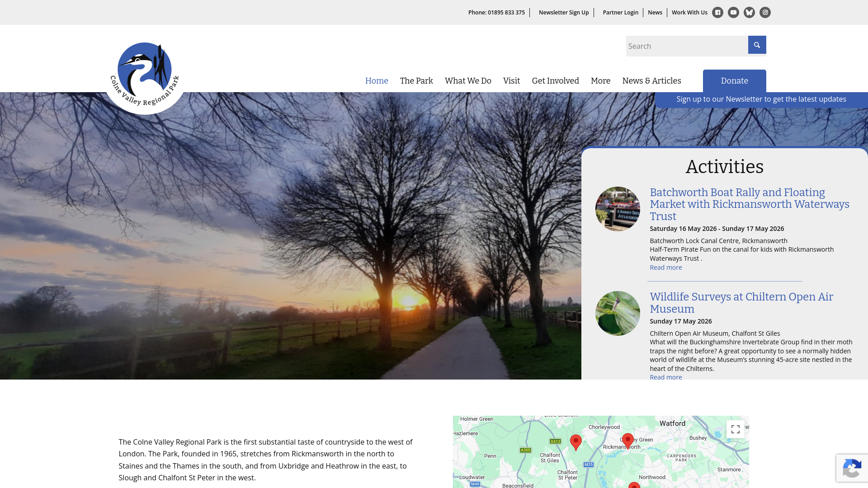This screenshot has width=868, height=488.
Task: Call phone number 01895 833 375
Action: click(496, 13)
